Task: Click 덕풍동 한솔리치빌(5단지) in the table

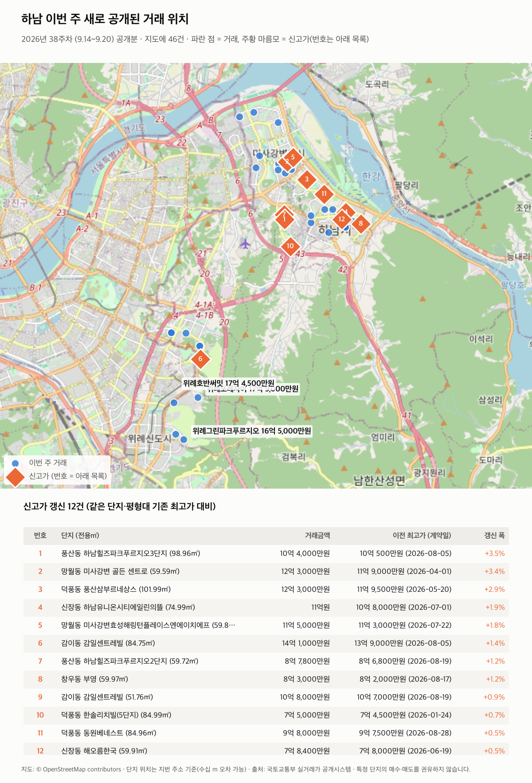Action: tap(116, 715)
